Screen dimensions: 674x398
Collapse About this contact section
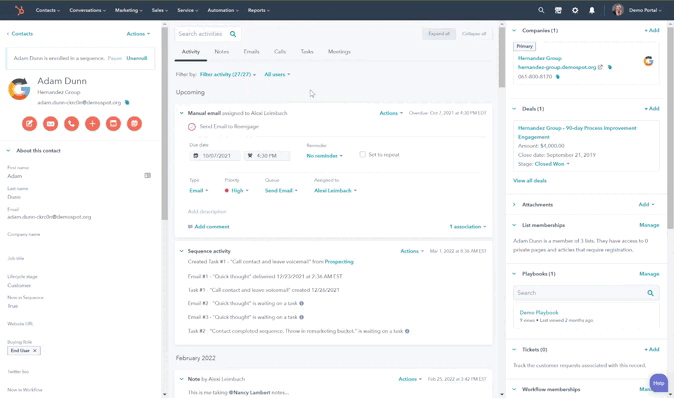(x=8, y=150)
